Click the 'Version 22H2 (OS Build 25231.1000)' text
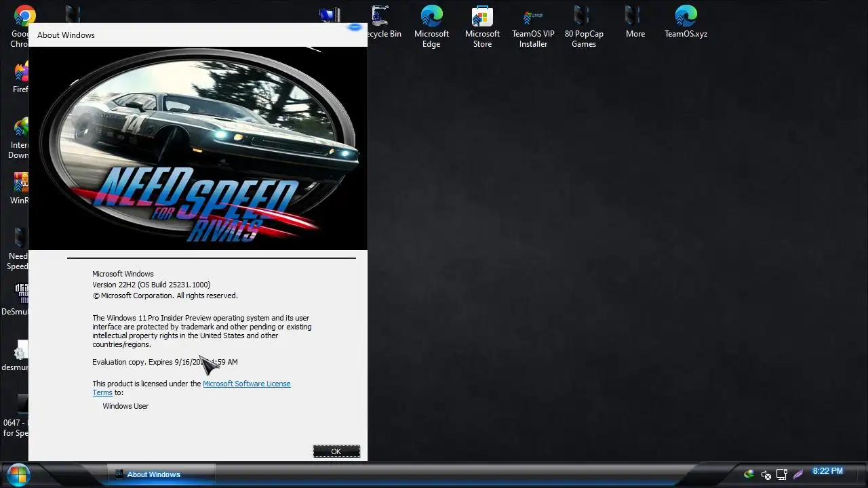The height and width of the screenshot is (488, 868). click(151, 285)
